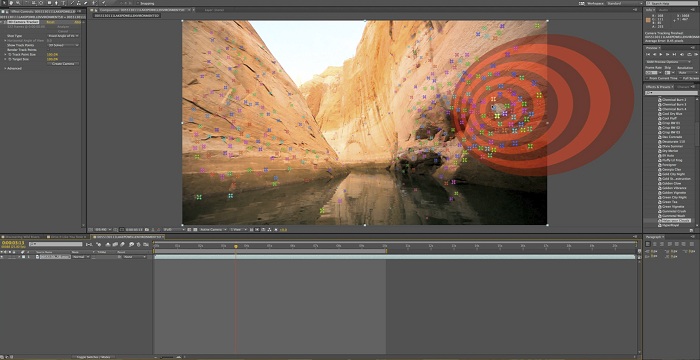The image size is (700, 360).
Task: Expand the Track Point Size property
Action: [x=5, y=54]
